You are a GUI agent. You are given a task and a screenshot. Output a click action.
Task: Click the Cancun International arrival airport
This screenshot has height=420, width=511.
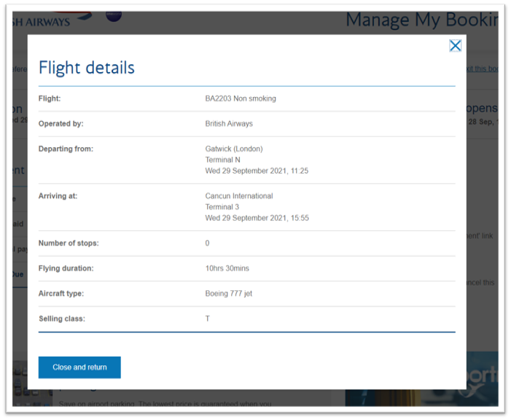[239, 196]
